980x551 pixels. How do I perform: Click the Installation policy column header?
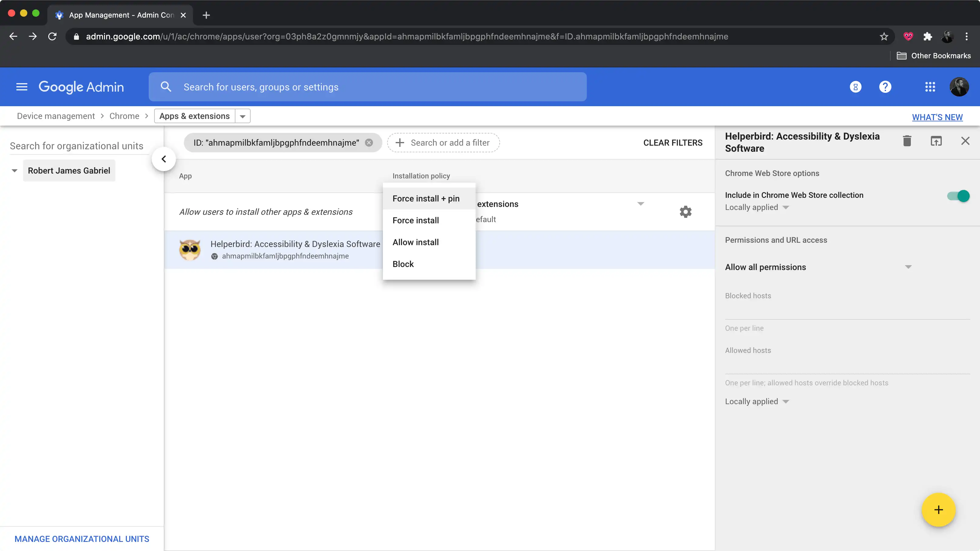[421, 176]
